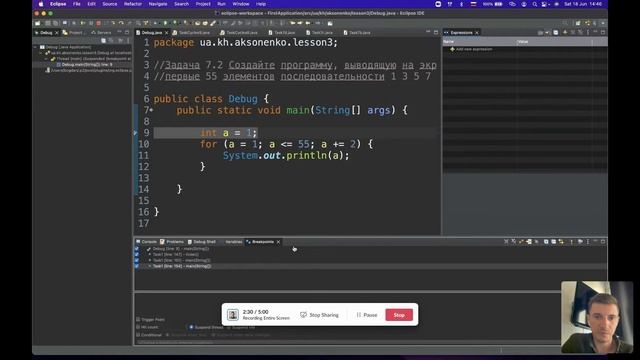Maximize the Breakpoints panel
Viewport: 640px width, 360px height.
point(603,242)
